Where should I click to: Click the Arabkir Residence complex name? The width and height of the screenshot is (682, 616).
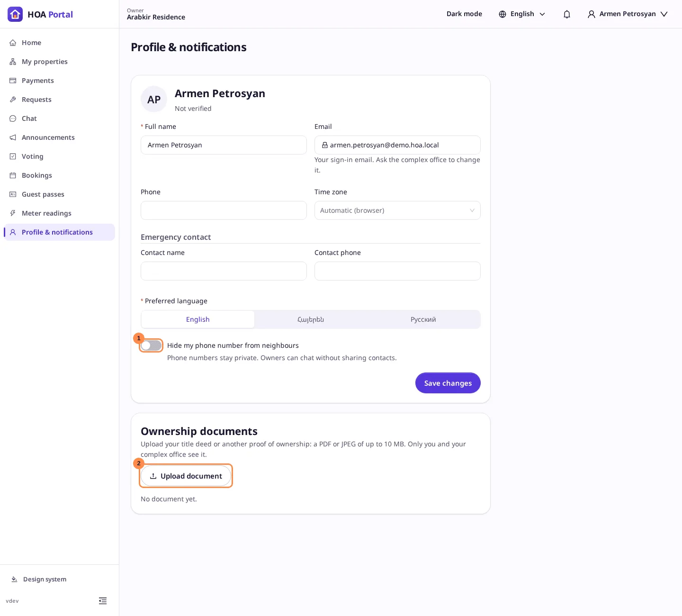(x=156, y=17)
